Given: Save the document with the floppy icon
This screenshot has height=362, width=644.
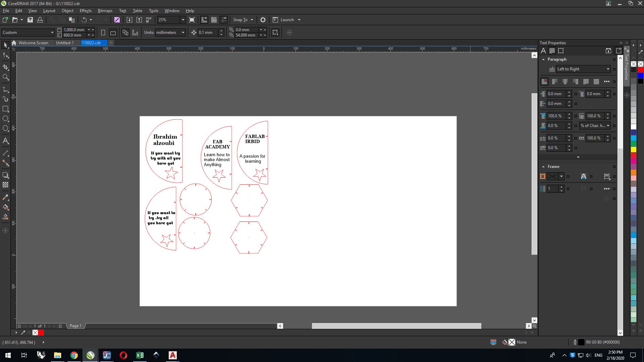Looking at the screenshot, I should tap(30, 20).
